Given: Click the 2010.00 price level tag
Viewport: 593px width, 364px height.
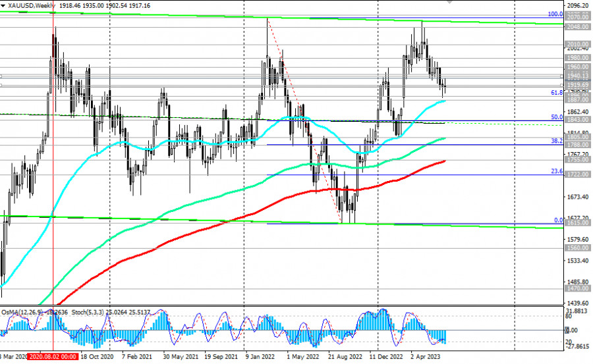Looking at the screenshot, I should pos(577,44).
